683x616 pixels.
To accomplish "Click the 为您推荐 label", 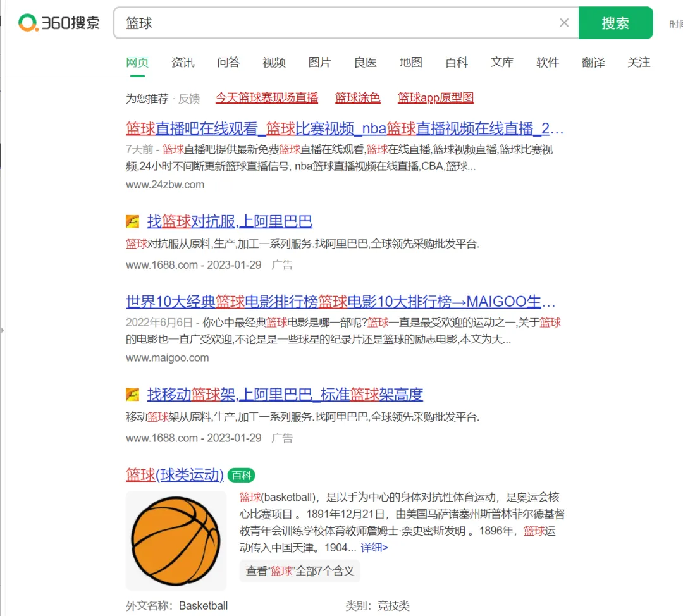I will point(147,99).
